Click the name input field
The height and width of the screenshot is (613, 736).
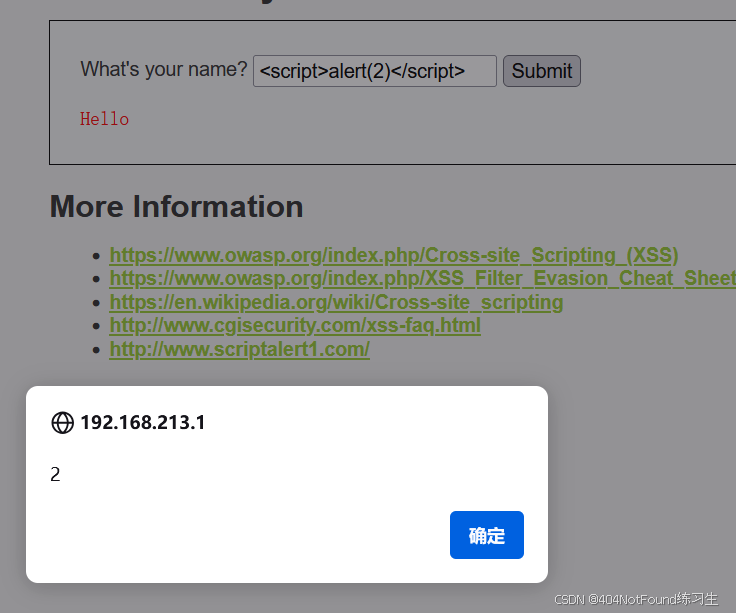click(x=375, y=71)
